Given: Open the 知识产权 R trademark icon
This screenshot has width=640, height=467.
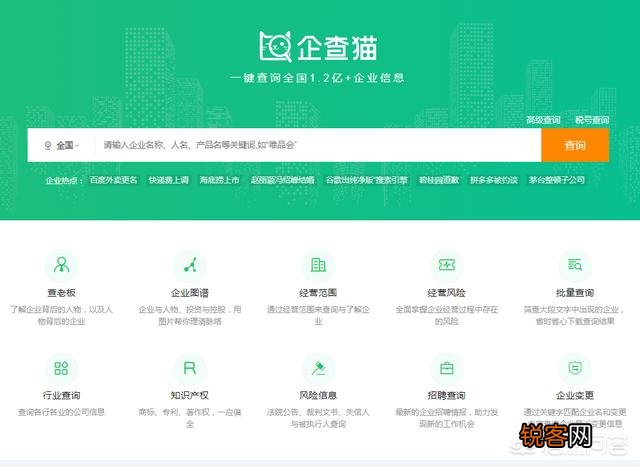Looking at the screenshot, I should tap(190, 368).
